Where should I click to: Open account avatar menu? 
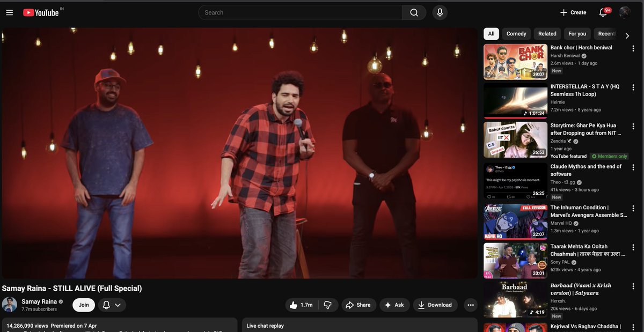(625, 12)
